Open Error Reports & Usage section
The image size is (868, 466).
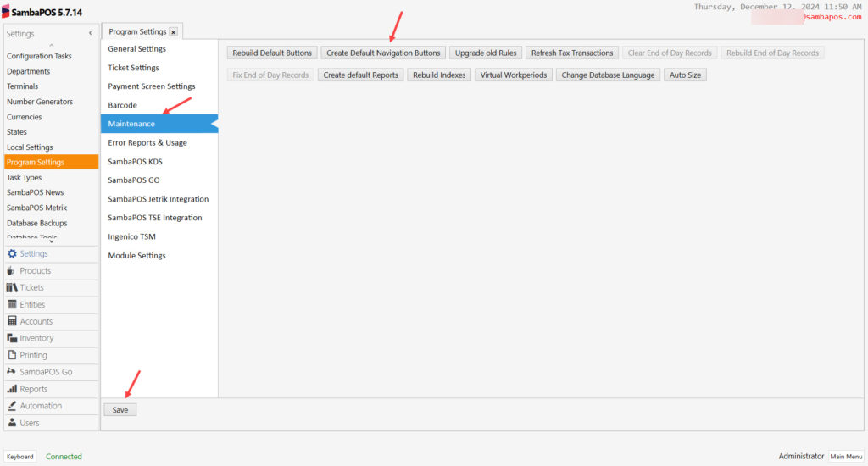point(159,143)
